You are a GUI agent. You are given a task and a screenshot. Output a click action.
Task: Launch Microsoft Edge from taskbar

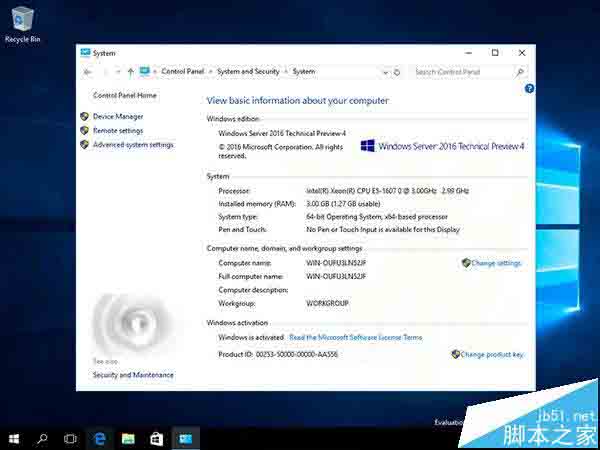[99, 439]
